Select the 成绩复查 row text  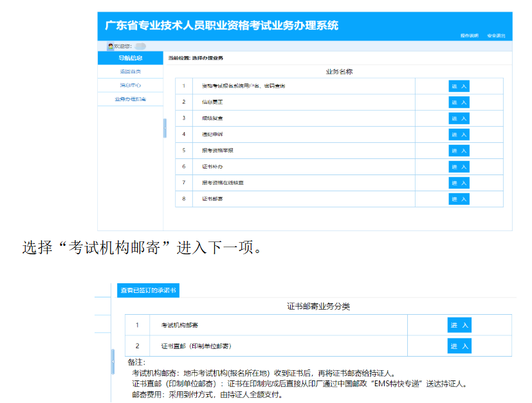pyautogui.click(x=212, y=118)
